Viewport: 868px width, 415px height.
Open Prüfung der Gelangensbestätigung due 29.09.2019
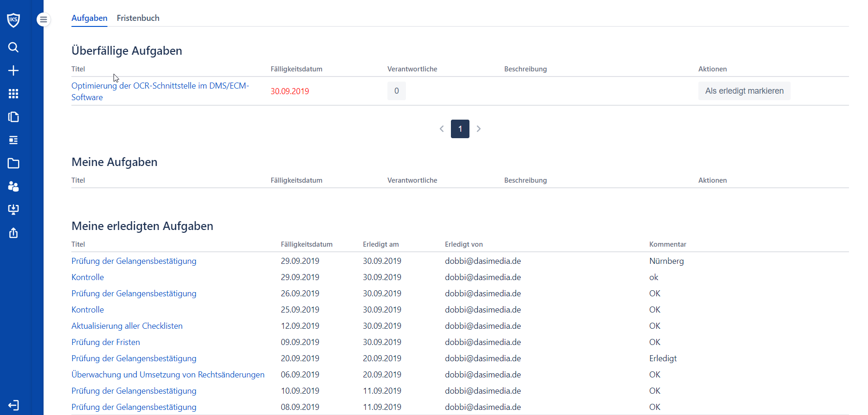[x=134, y=261]
